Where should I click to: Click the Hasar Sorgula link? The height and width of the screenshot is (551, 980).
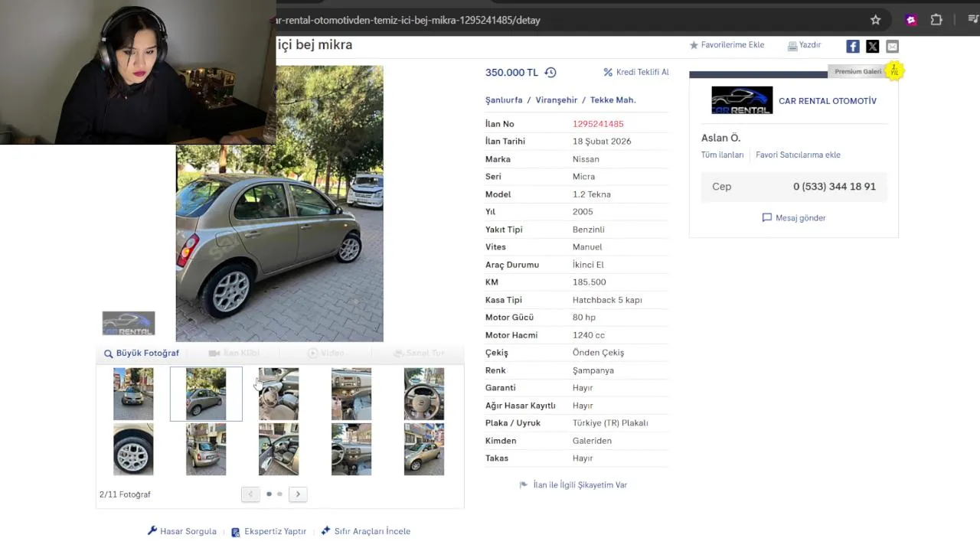pyautogui.click(x=182, y=531)
